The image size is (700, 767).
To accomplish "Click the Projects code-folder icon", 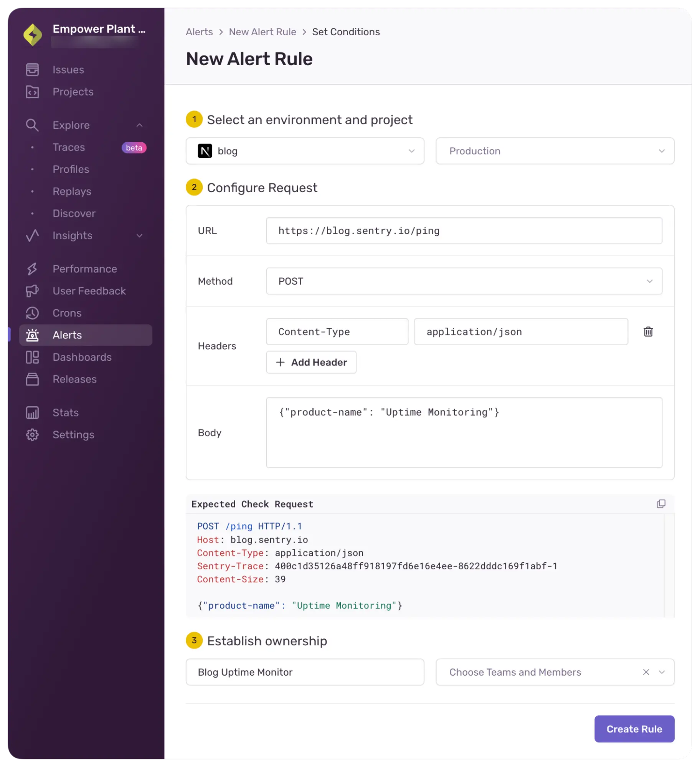I will tap(32, 92).
